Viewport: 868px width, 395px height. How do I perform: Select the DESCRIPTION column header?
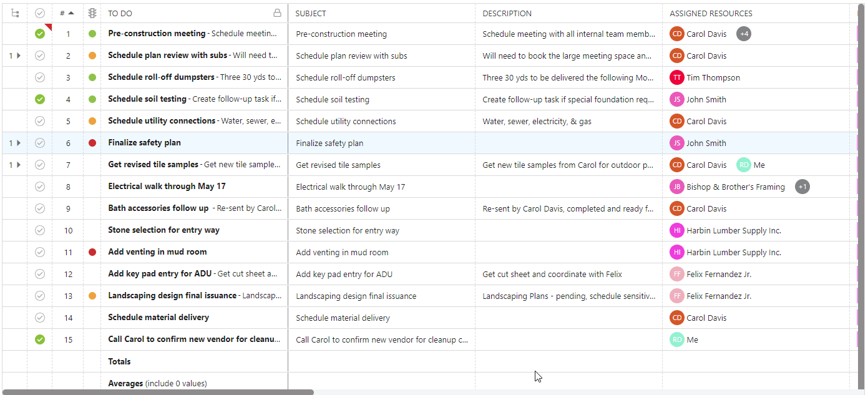[x=506, y=13]
